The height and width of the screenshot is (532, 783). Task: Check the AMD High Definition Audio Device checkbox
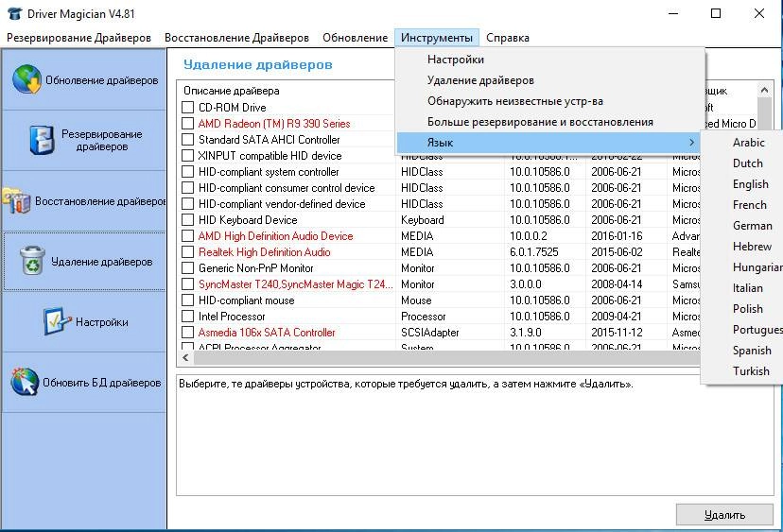[188, 236]
